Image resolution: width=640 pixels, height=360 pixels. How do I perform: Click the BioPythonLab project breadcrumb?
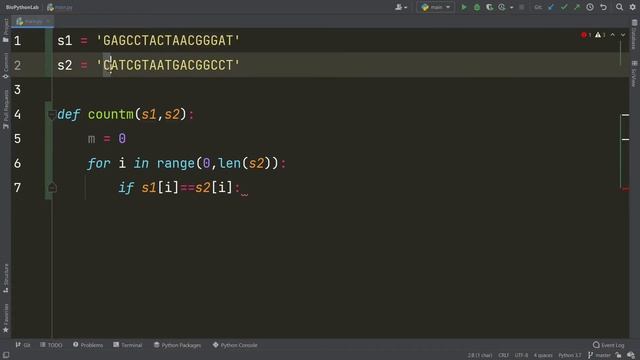click(x=22, y=7)
